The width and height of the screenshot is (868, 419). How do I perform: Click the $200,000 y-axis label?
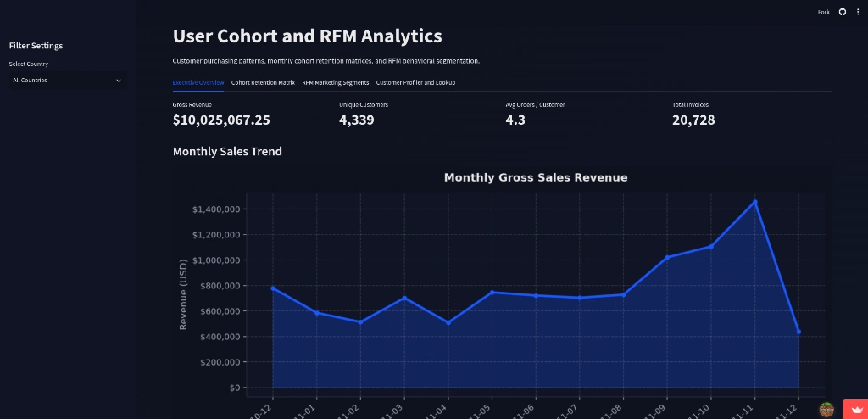[x=220, y=362]
